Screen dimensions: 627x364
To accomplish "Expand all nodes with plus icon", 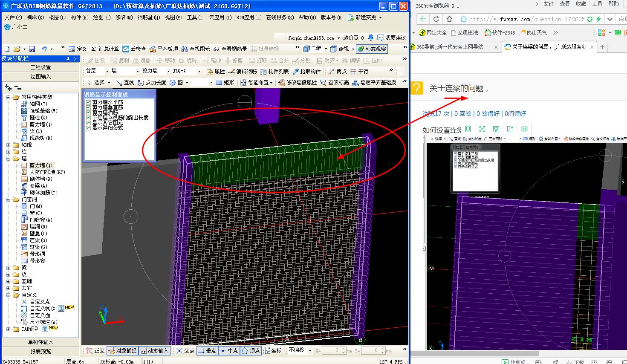I will [8, 87].
